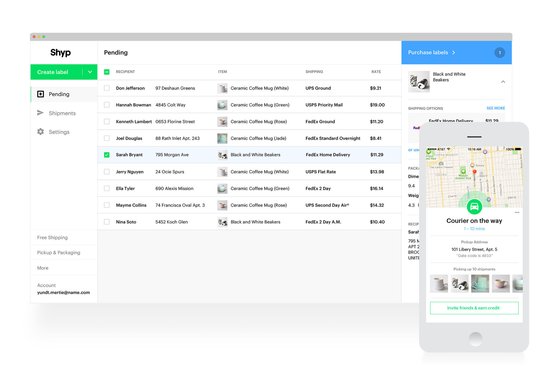The width and height of the screenshot is (560, 392).
Task: Collapse the Black and White Beakers panel chevron
Action: click(503, 82)
